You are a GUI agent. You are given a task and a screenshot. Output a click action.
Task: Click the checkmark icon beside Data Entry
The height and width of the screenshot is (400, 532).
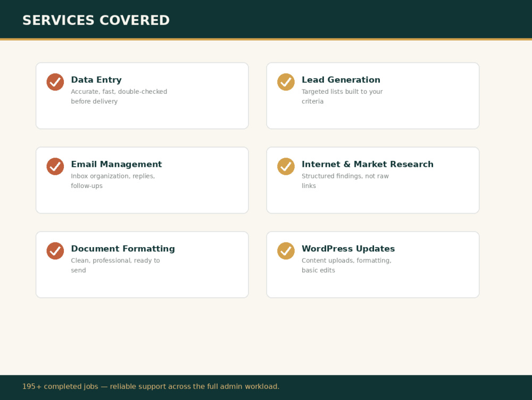tap(55, 82)
